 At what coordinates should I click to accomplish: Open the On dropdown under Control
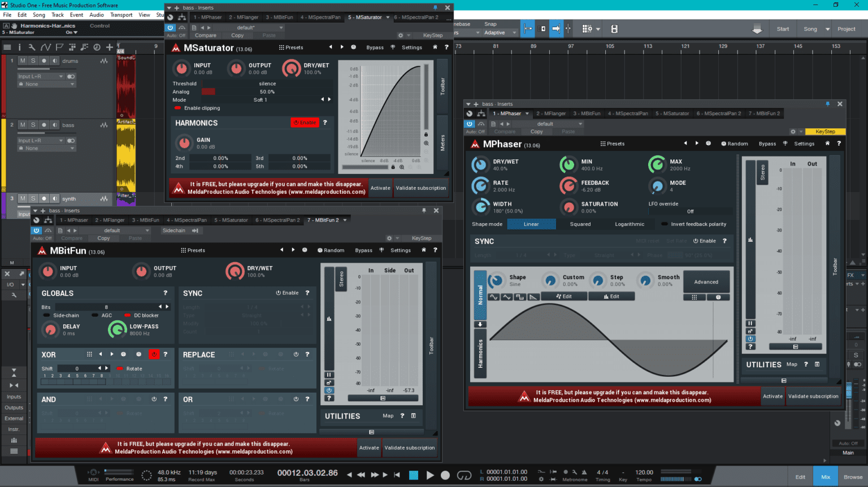71,32
